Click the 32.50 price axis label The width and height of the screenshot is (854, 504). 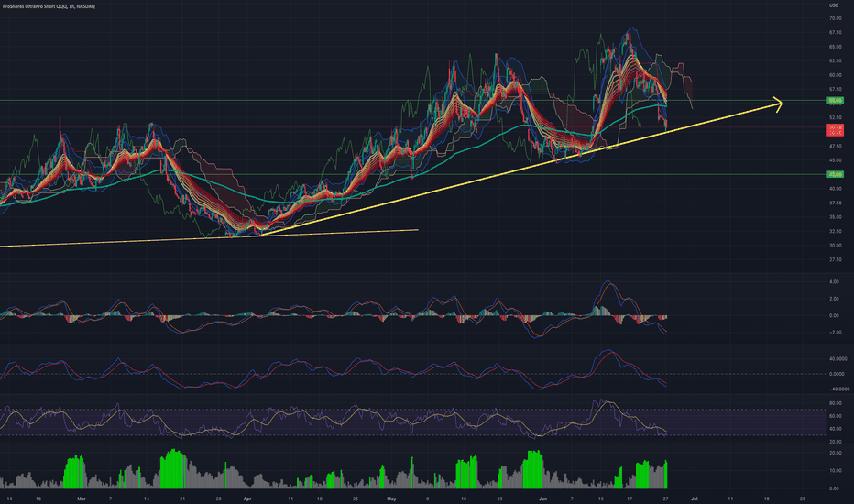point(835,231)
